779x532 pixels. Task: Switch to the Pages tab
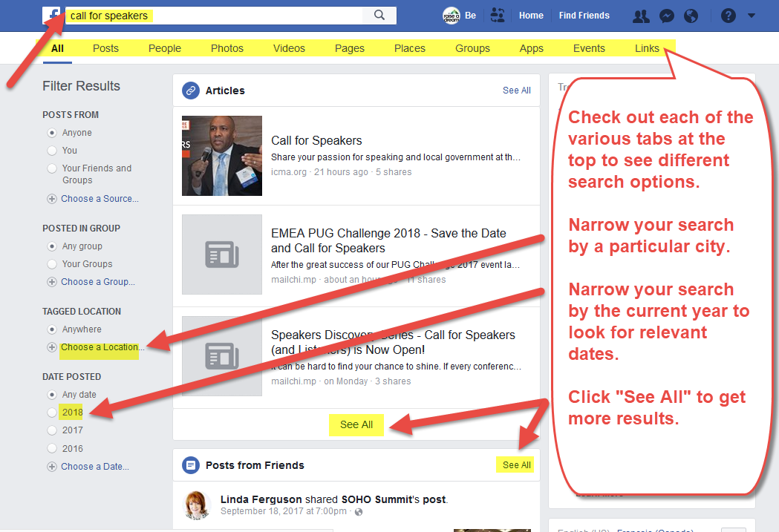pos(349,49)
